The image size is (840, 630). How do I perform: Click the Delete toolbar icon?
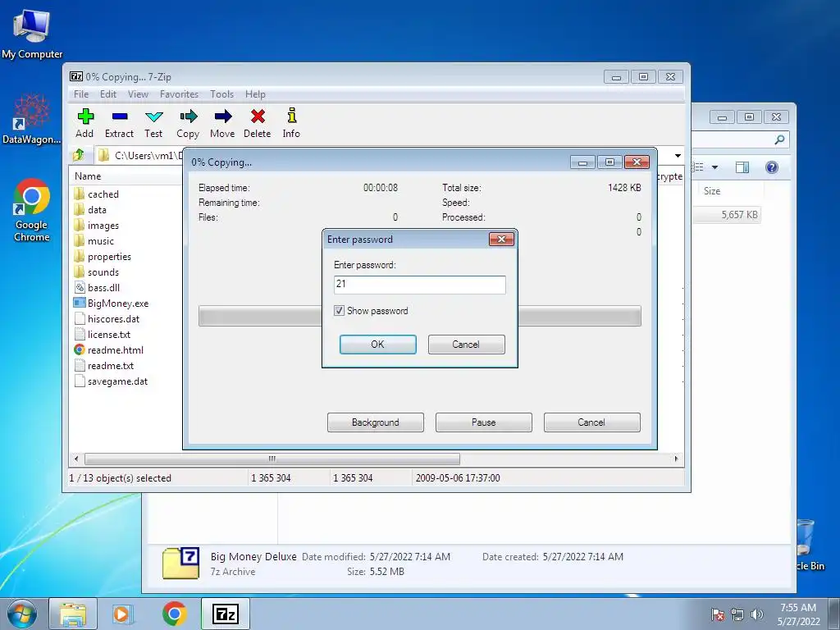[258, 116]
